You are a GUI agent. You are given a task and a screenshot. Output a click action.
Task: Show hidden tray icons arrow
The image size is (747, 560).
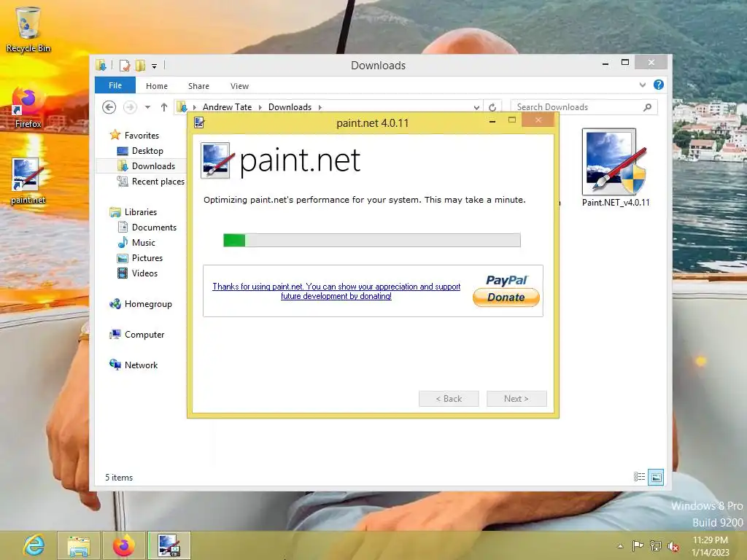pyautogui.click(x=620, y=546)
